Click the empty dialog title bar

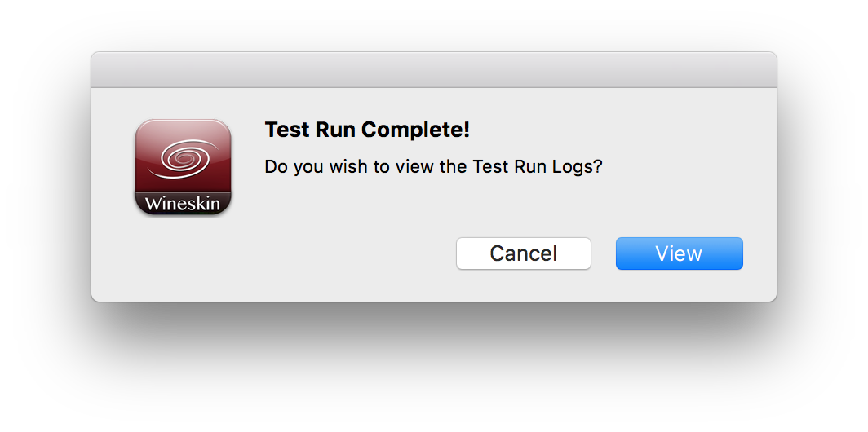click(434, 70)
